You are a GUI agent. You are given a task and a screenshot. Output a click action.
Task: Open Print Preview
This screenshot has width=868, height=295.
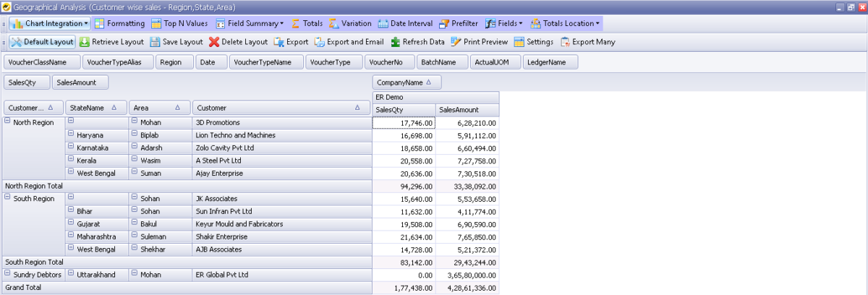[479, 42]
